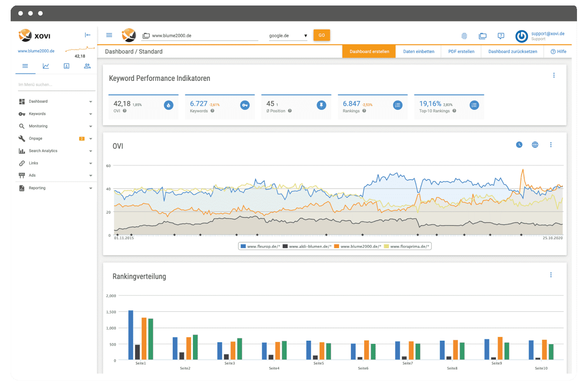
Task: Click the blue Seite1 bar in Rankingverteilung
Action: (131, 335)
